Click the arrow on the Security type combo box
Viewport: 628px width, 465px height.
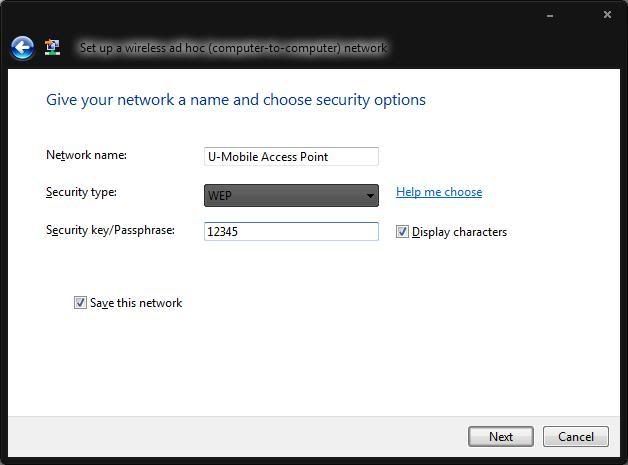[x=370, y=196]
